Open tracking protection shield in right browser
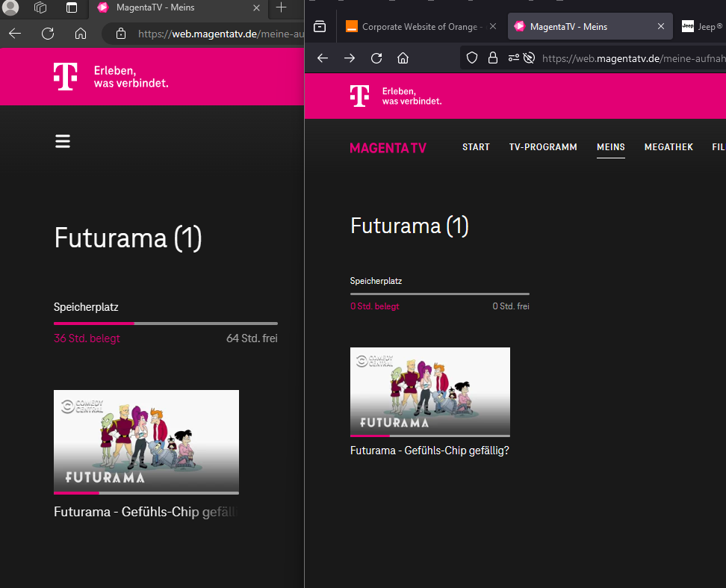 (472, 58)
